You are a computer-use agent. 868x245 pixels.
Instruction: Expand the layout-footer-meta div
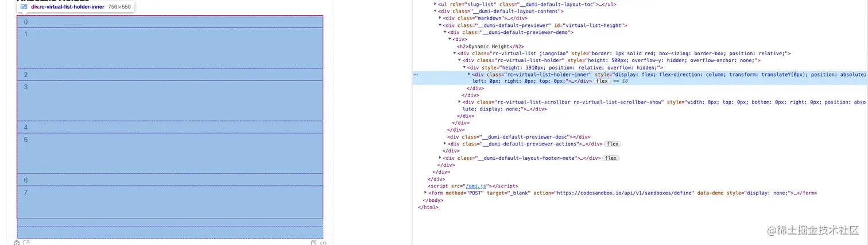pos(440,158)
